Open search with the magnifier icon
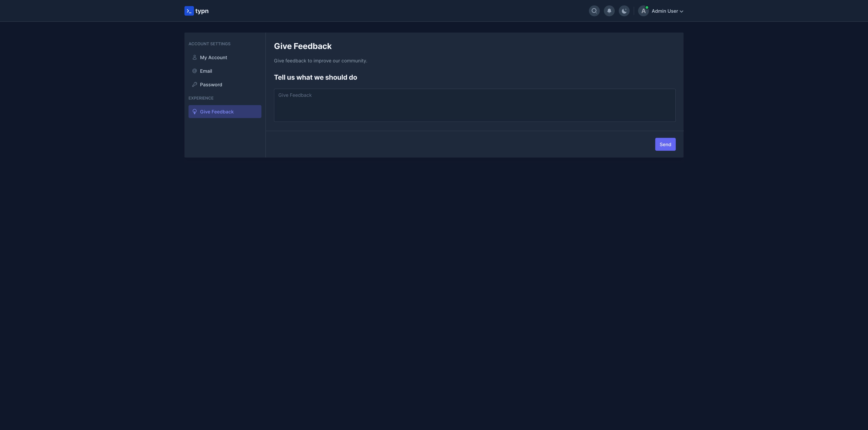This screenshot has height=430, width=868. pyautogui.click(x=594, y=11)
